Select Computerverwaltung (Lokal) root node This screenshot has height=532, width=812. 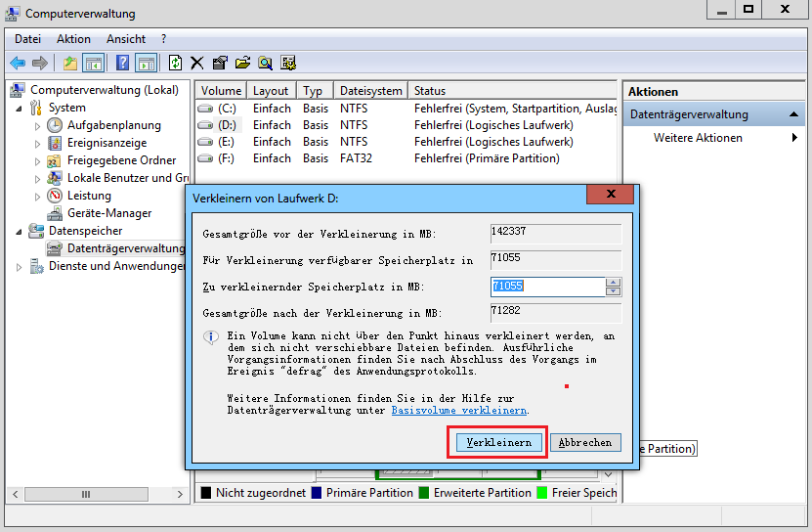105,90
